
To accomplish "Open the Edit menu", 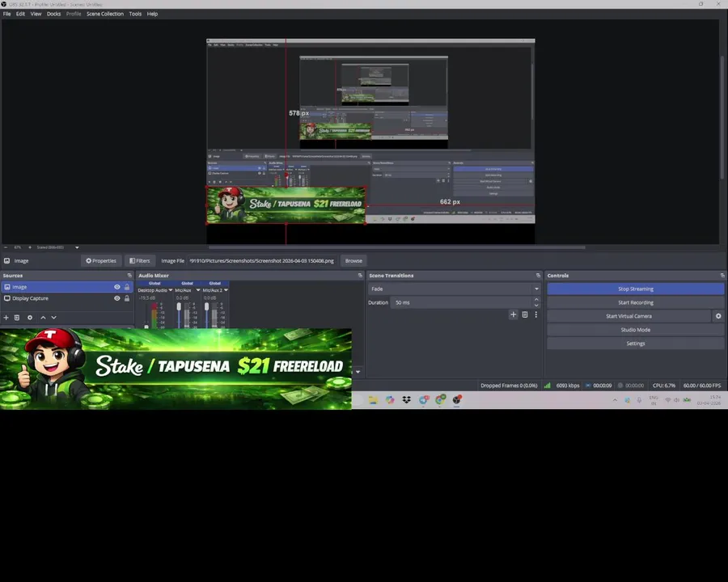I will (x=20, y=14).
